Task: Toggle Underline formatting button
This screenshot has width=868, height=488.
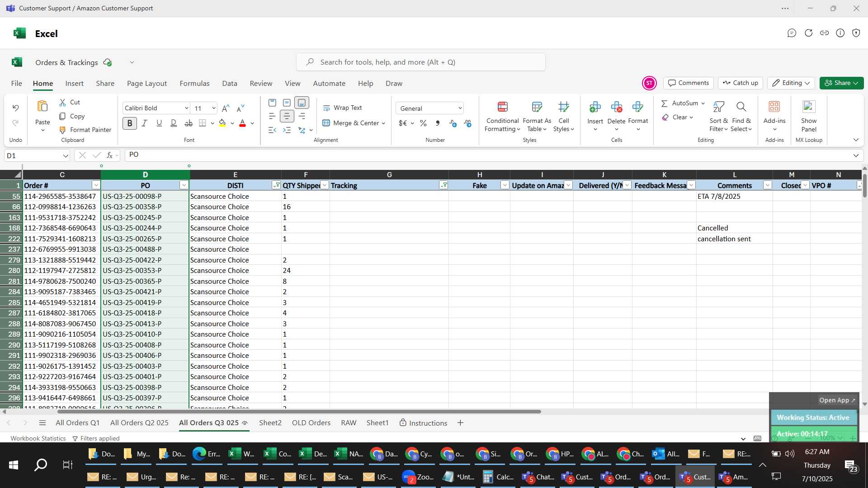Action: pos(159,123)
